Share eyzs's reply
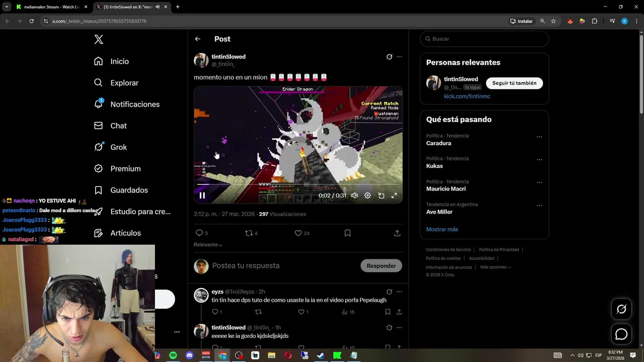 tap(399, 312)
